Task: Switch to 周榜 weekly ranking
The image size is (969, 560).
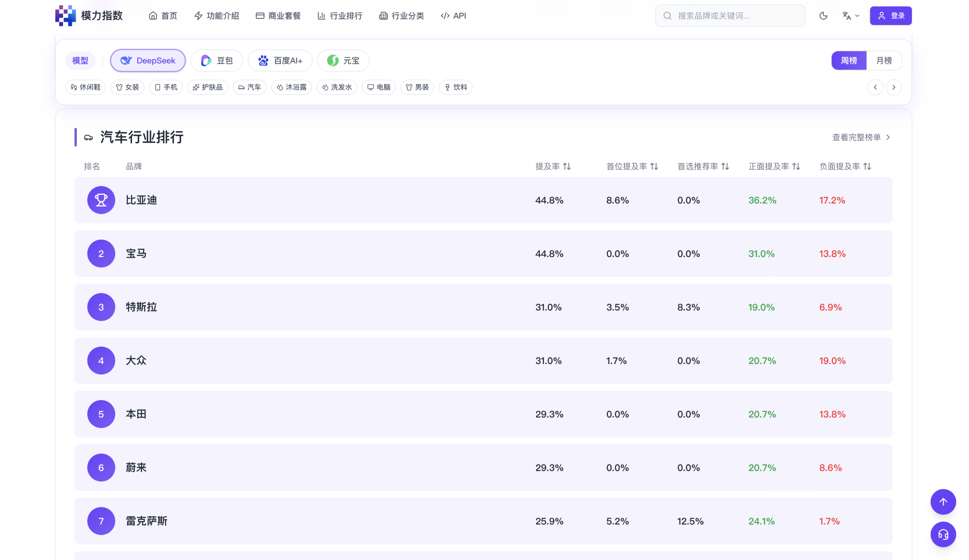Action: point(849,60)
